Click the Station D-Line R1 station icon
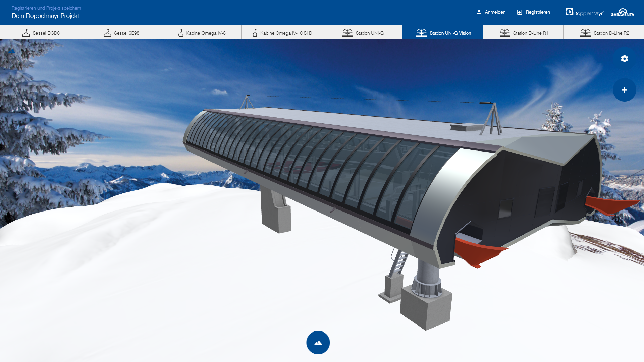Image resolution: width=644 pixels, height=362 pixels. 505,33
